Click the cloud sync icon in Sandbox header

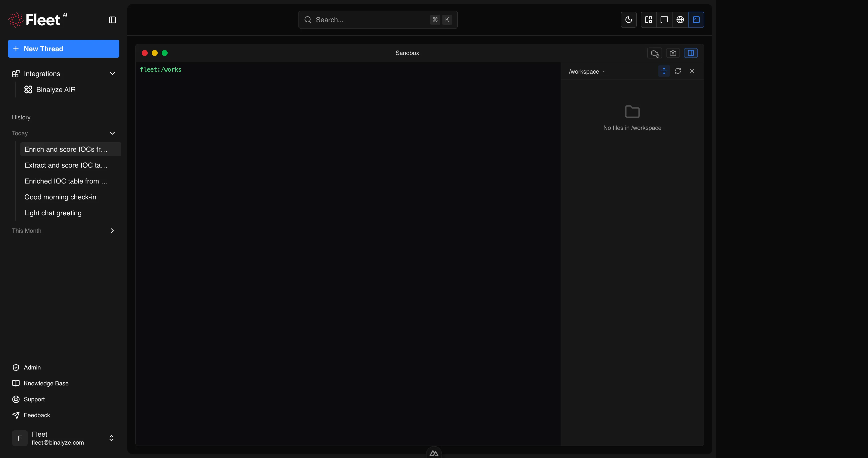click(654, 53)
